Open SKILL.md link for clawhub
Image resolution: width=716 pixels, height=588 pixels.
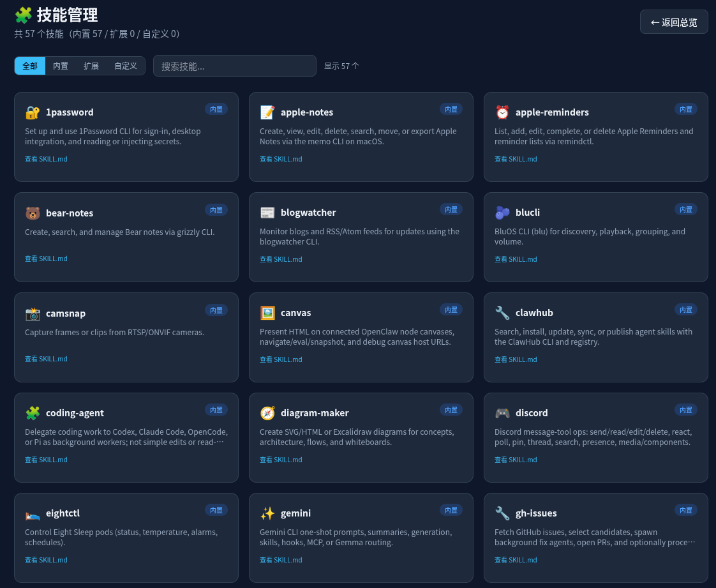[516, 359]
